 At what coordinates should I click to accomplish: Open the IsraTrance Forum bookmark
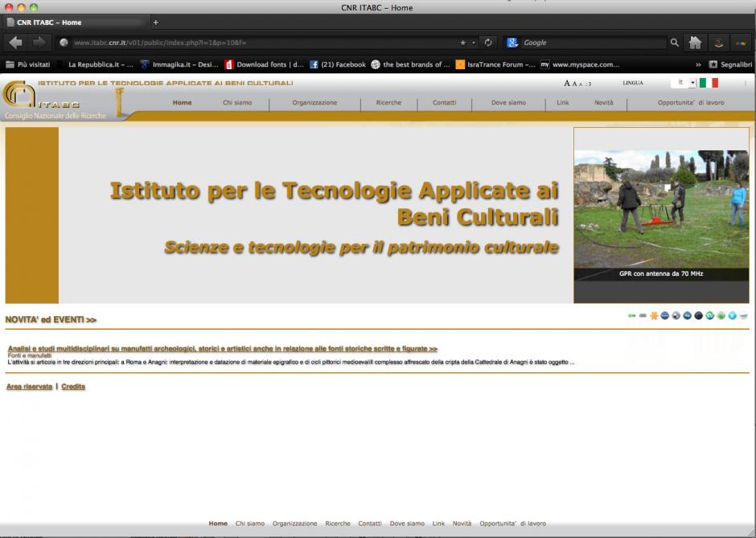tap(495, 64)
